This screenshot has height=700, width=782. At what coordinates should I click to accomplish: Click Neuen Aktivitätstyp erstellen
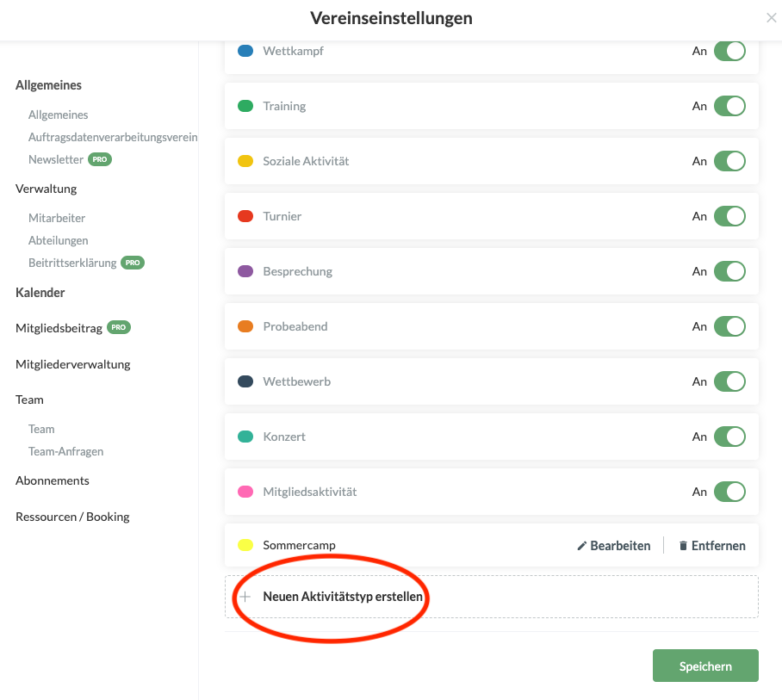coord(343,597)
